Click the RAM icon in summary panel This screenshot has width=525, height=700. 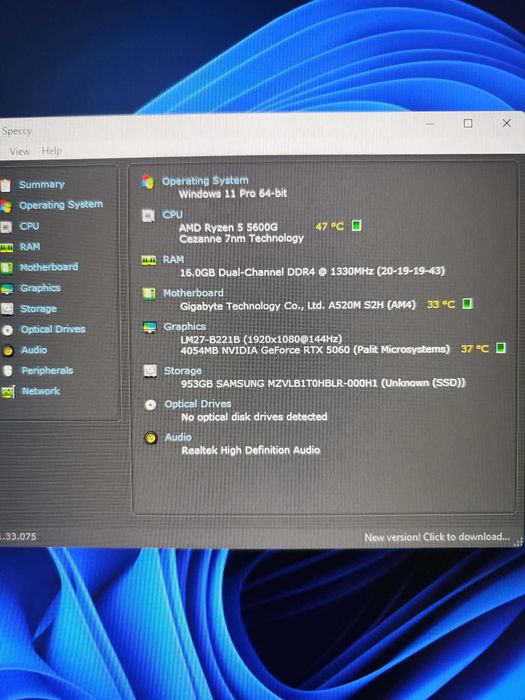coord(148,260)
